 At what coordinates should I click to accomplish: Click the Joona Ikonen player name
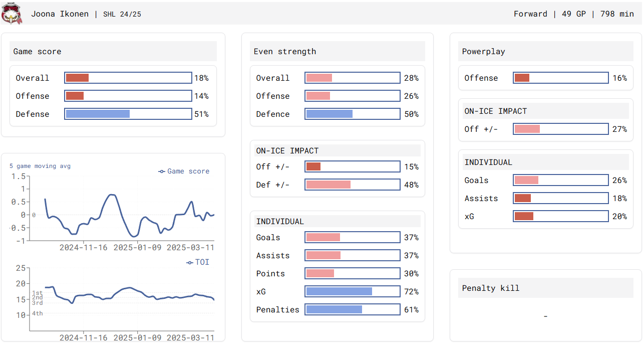coord(60,14)
